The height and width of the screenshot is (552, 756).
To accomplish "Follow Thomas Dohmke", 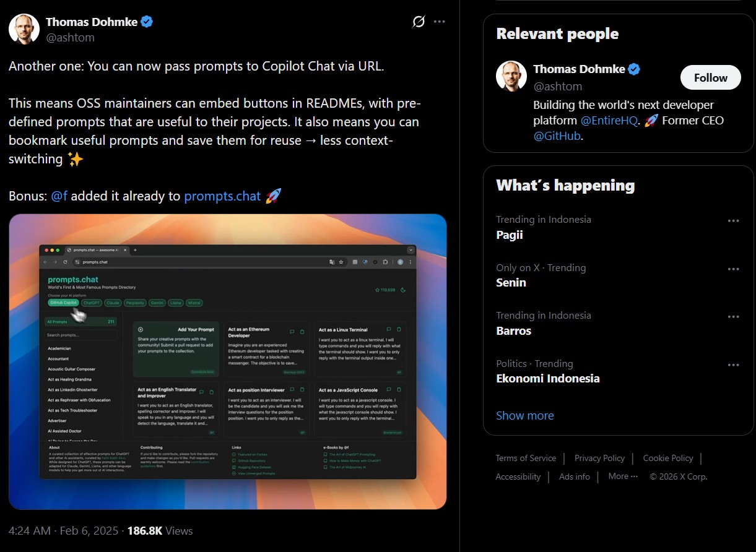I will [710, 77].
